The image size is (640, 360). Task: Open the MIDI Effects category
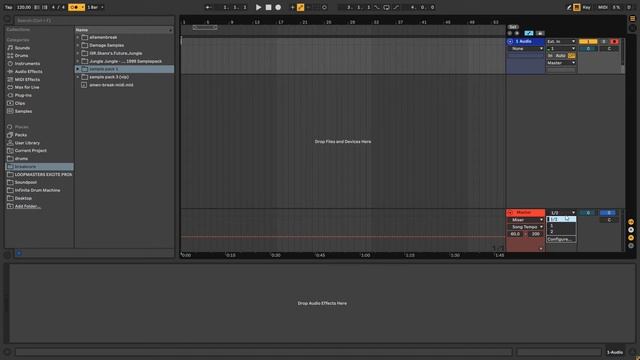click(x=27, y=80)
